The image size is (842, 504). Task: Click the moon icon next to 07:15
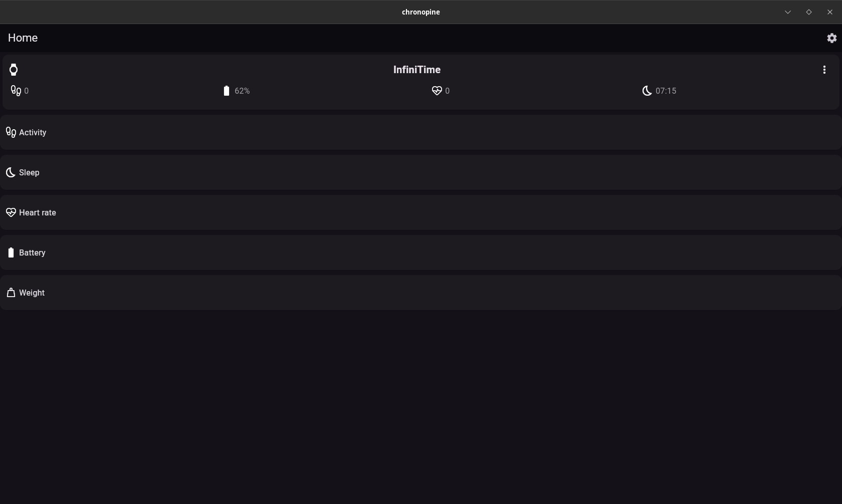[647, 91]
